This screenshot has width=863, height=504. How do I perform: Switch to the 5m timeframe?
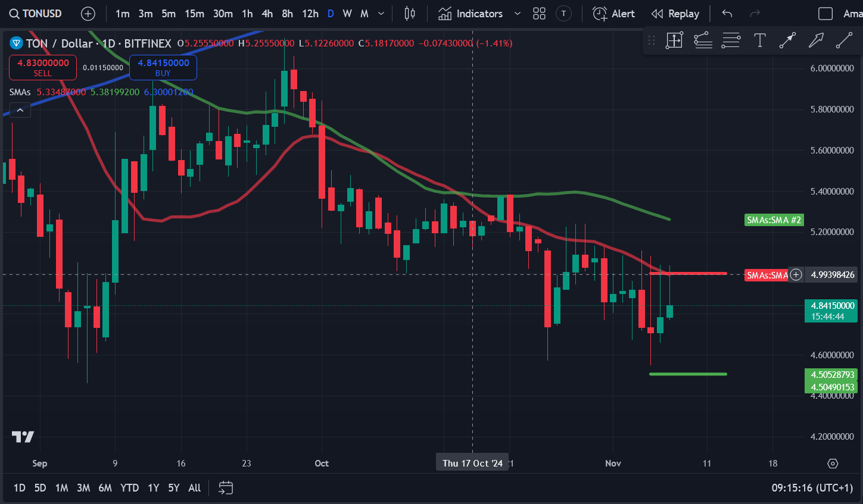[x=169, y=14]
